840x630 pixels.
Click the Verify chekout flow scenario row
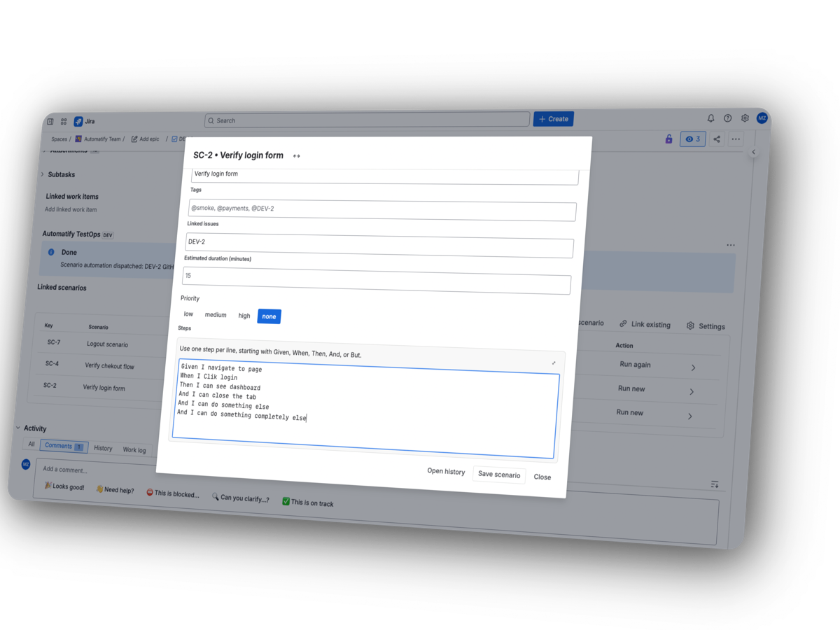109,365
